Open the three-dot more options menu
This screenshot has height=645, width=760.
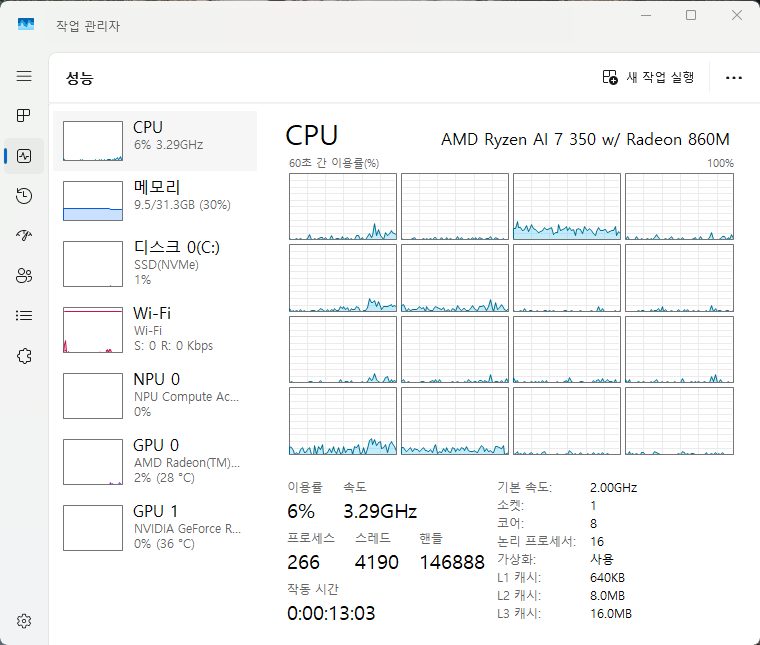(734, 77)
